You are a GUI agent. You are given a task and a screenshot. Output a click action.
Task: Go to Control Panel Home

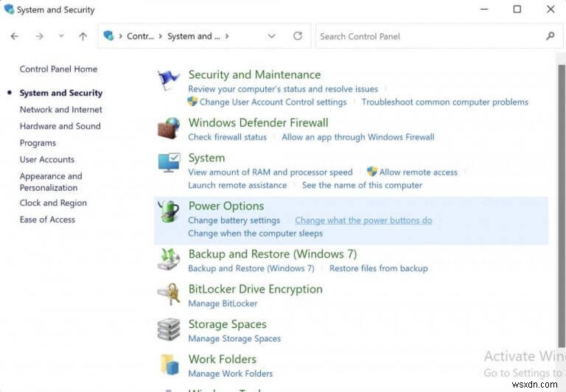point(58,69)
